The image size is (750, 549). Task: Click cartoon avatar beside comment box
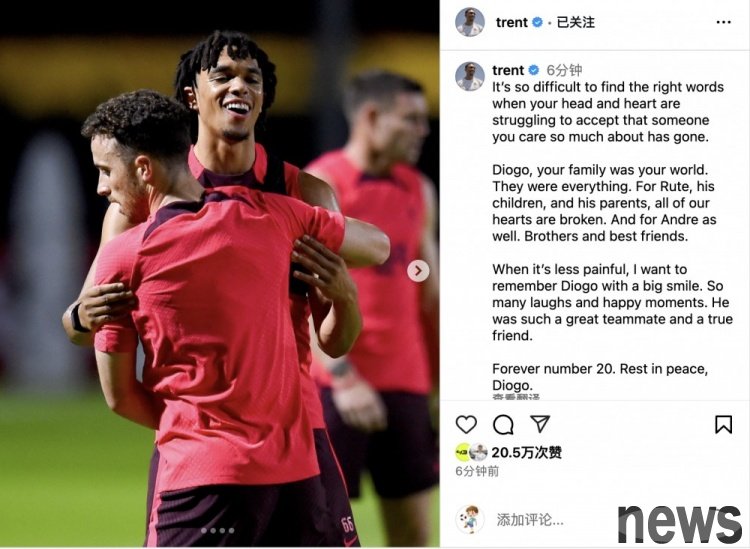tap(469, 519)
